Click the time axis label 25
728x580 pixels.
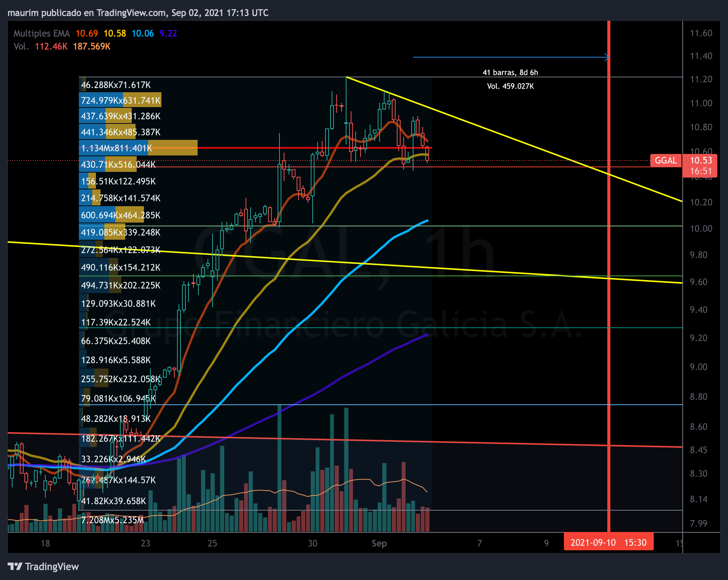pos(212,543)
